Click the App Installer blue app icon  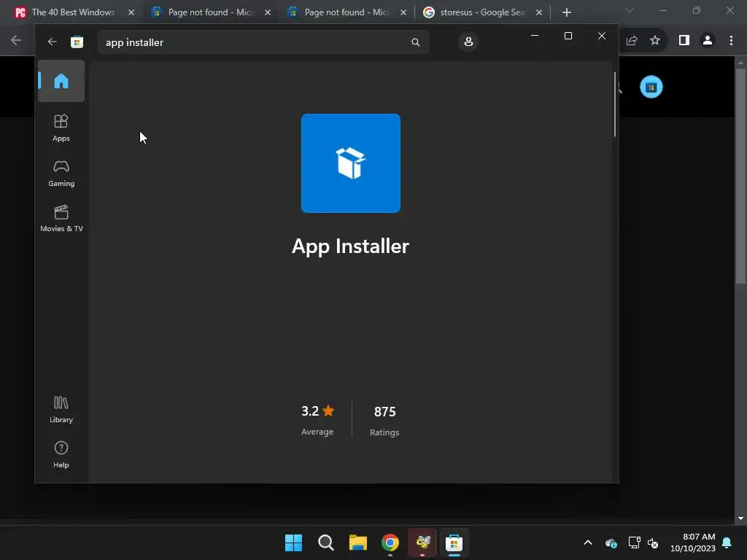[351, 163]
